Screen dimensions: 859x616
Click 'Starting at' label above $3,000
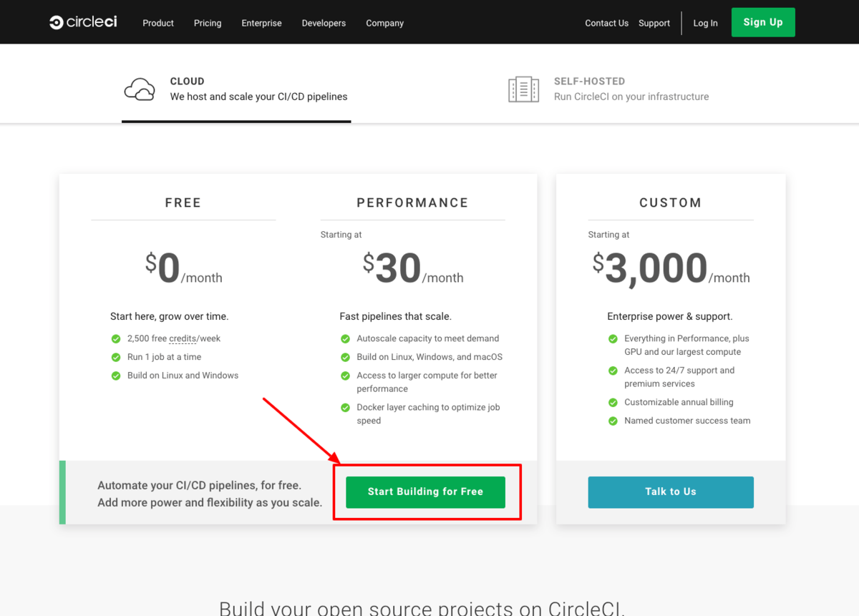click(x=609, y=235)
